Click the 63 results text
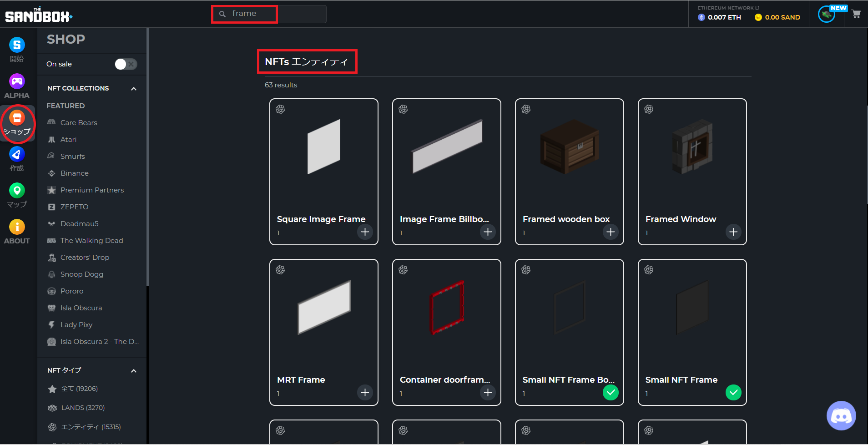 (x=281, y=85)
